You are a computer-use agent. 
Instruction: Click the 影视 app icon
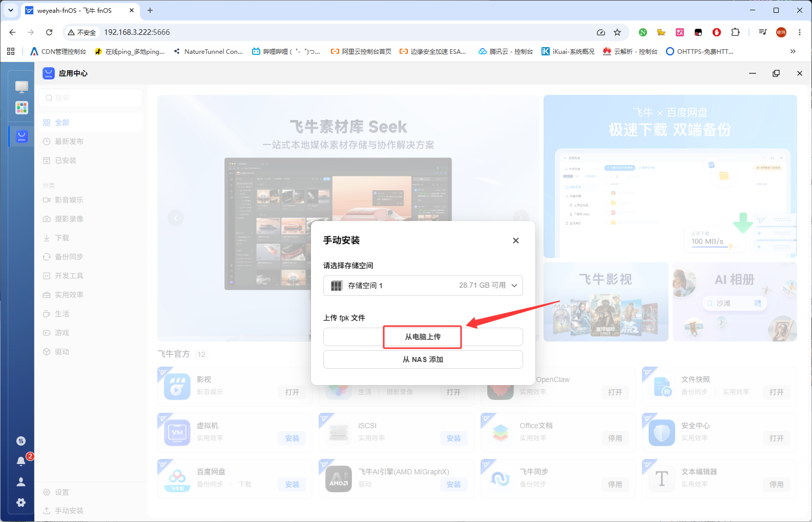[x=177, y=386]
